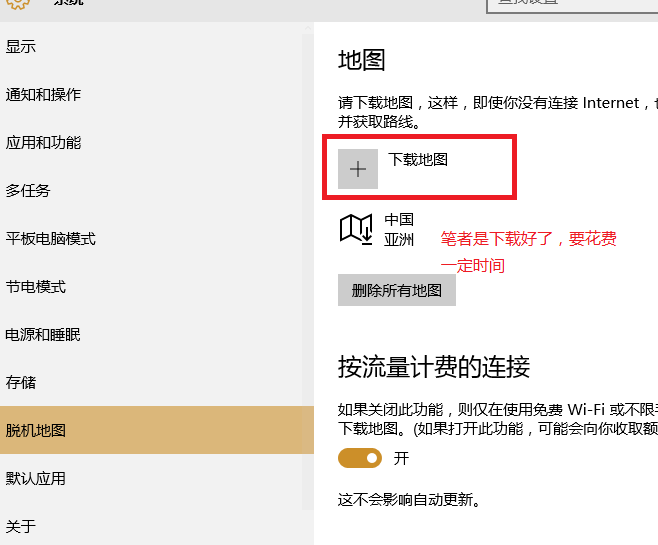The image size is (658, 545).
Task: Click the Settings gear icon
Action: (x=19, y=4)
